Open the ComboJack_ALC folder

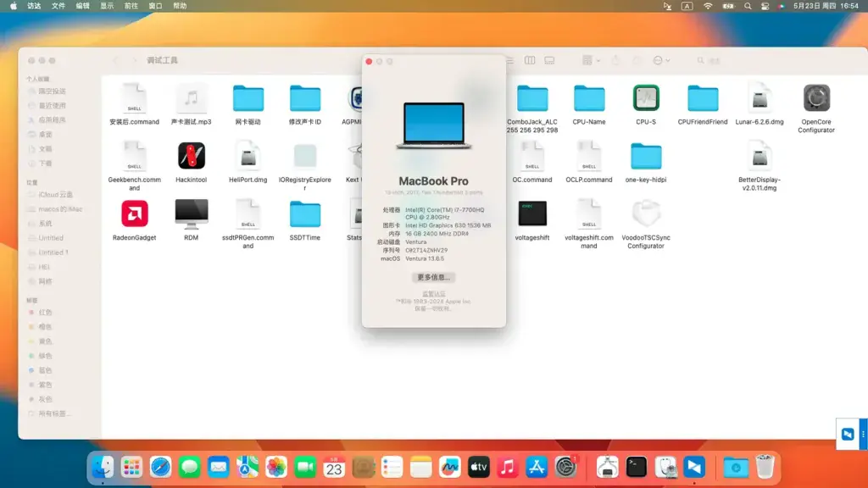(532, 98)
